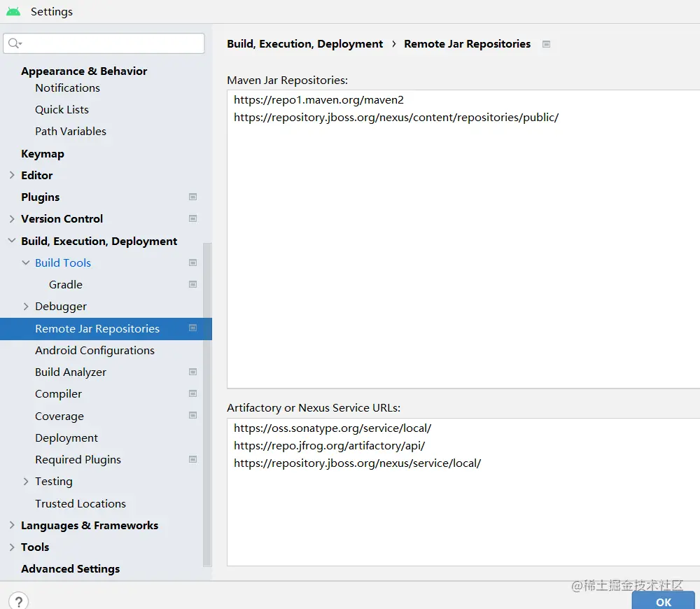Open help with question mark button
Viewport: 700px width, 609px height.
click(19, 601)
